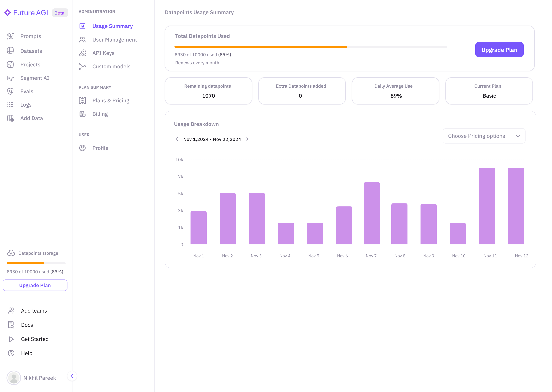Click the Help question mark icon
Screen dimensions: 552x392
pos(11,353)
